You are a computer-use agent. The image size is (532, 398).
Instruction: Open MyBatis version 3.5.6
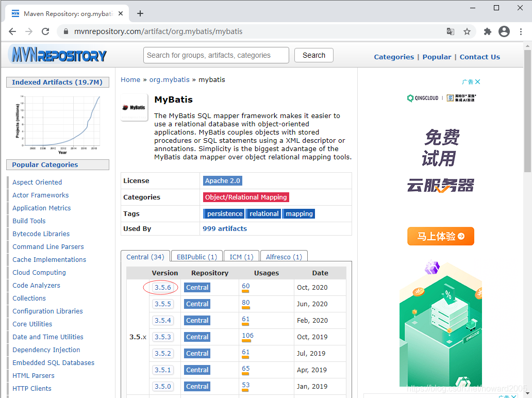click(163, 287)
